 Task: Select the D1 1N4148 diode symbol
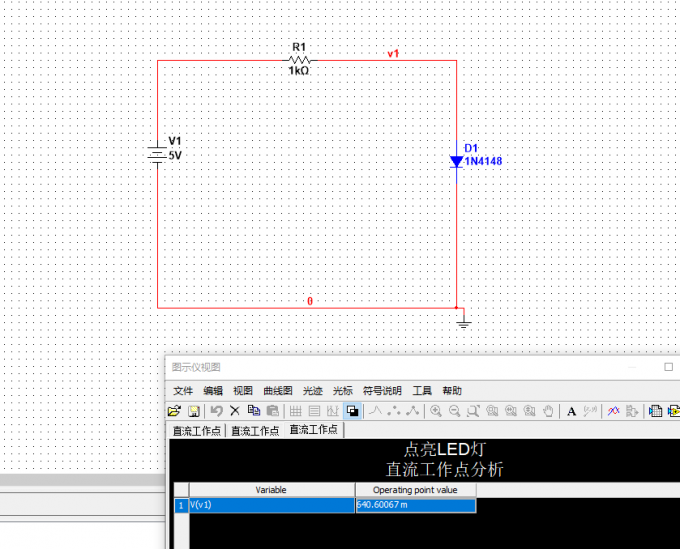456,162
